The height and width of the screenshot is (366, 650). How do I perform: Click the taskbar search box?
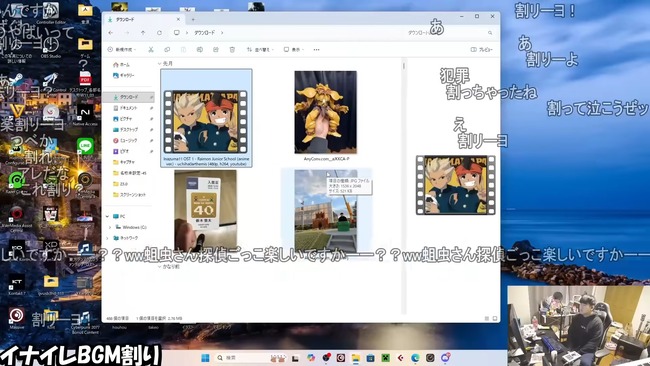pyautogui.click(x=252, y=358)
